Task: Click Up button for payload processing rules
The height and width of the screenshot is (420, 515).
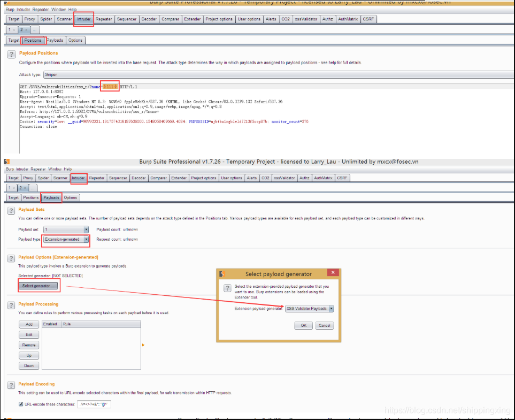Action: click(29, 356)
